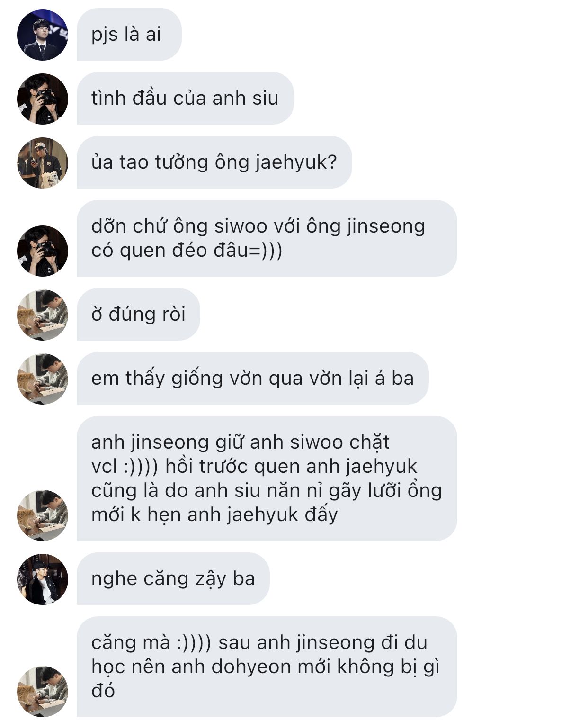Tap 'em thấy giống vờn qua vờn lại' message

[x=252, y=379]
